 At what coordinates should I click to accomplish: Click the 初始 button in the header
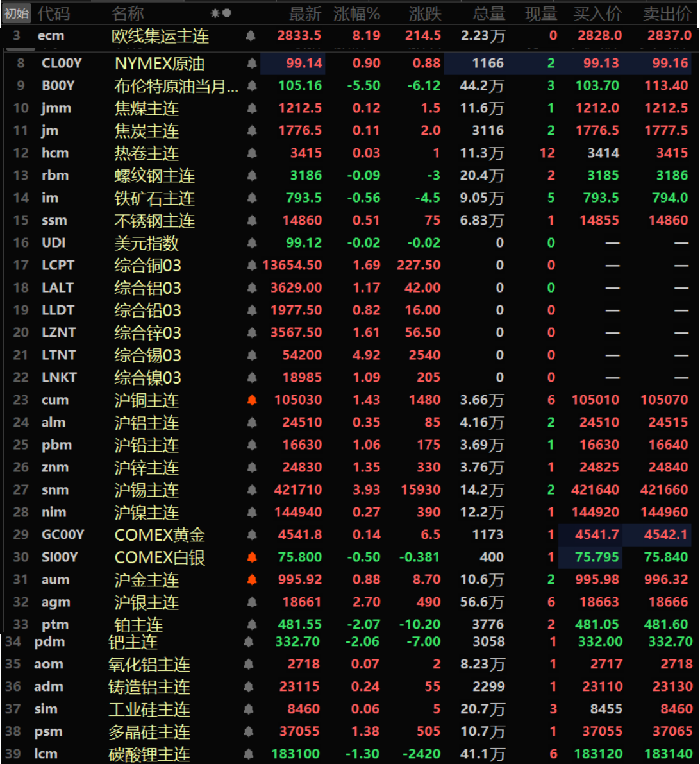pos(17,13)
